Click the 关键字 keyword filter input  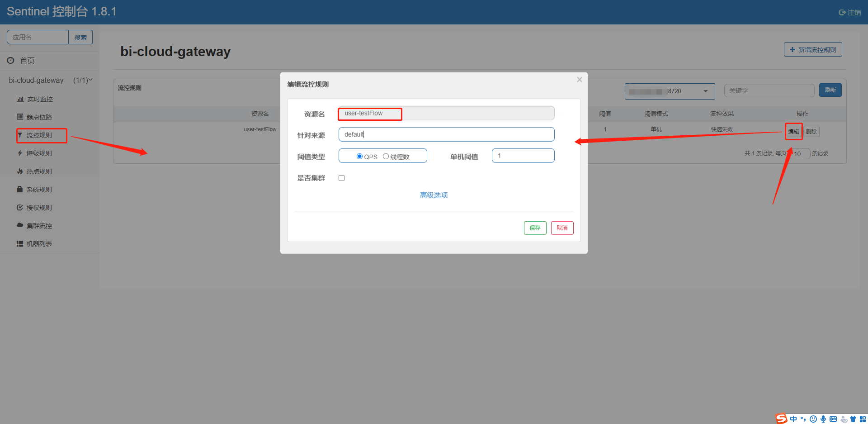tap(769, 91)
